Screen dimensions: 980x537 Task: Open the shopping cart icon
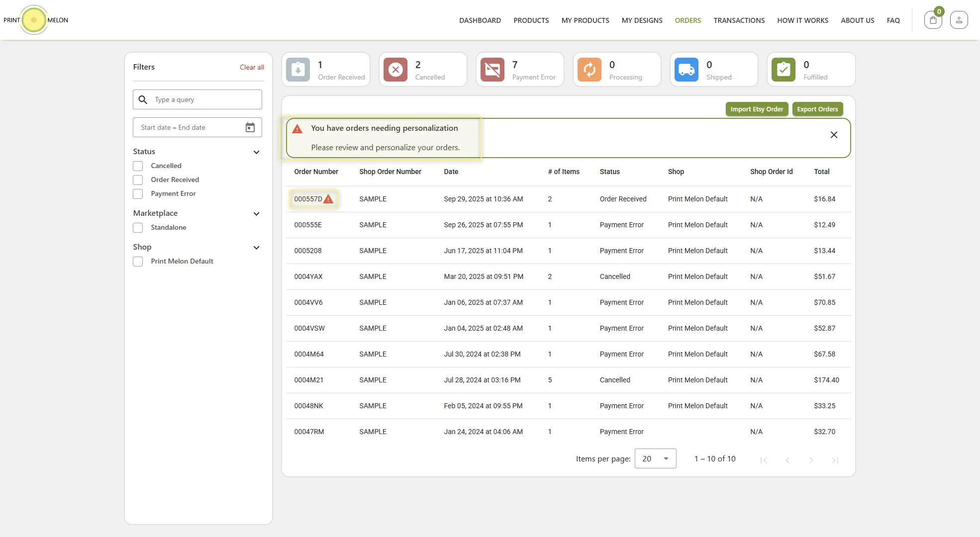point(933,20)
